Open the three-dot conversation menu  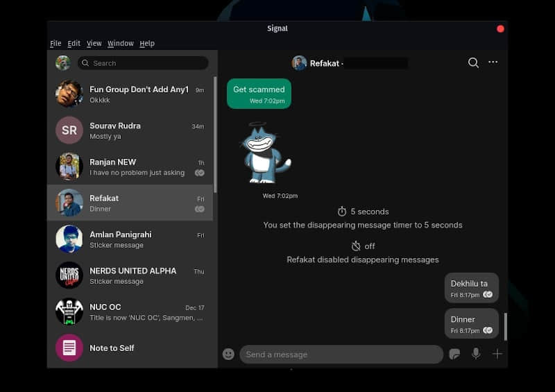(x=493, y=62)
